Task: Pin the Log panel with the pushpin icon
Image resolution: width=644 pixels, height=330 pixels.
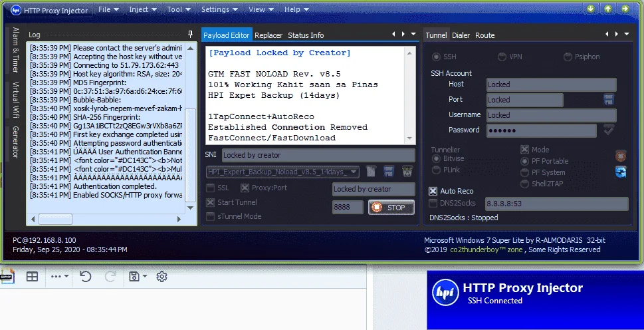Action: pyautogui.click(x=190, y=34)
